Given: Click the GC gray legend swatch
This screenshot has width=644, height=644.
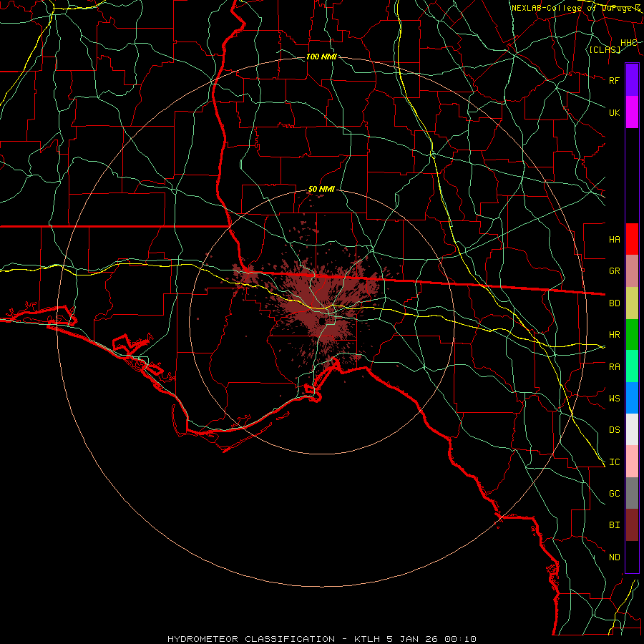Looking at the screenshot, I should tap(632, 493).
